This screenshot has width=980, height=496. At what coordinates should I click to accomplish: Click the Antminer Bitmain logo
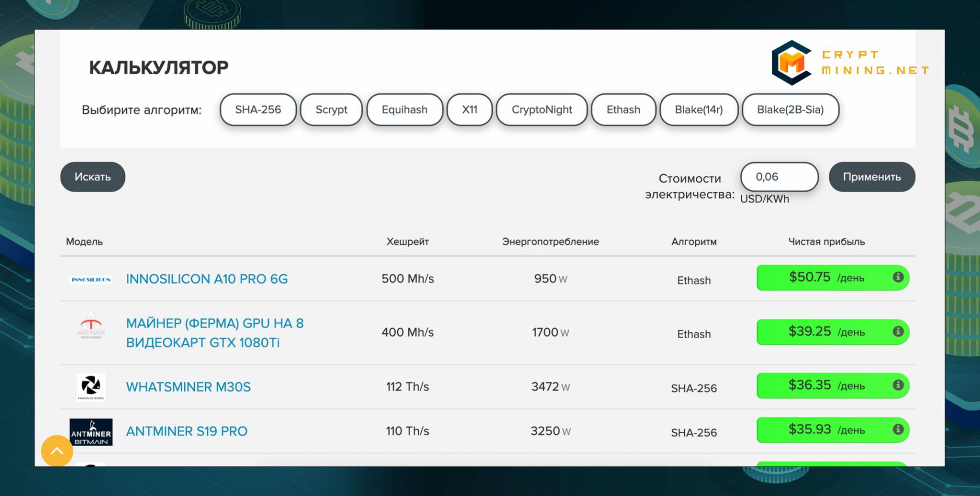(91, 432)
